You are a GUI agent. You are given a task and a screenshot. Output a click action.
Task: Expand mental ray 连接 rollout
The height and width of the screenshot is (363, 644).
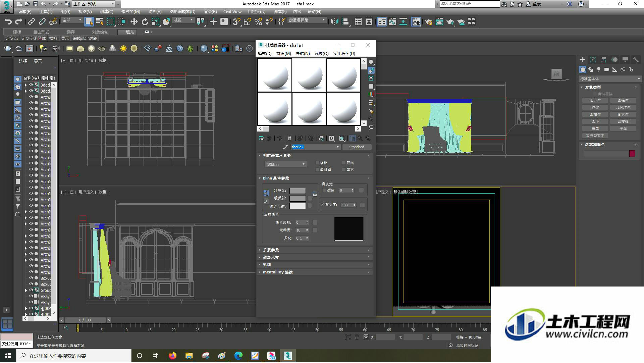[315, 272]
